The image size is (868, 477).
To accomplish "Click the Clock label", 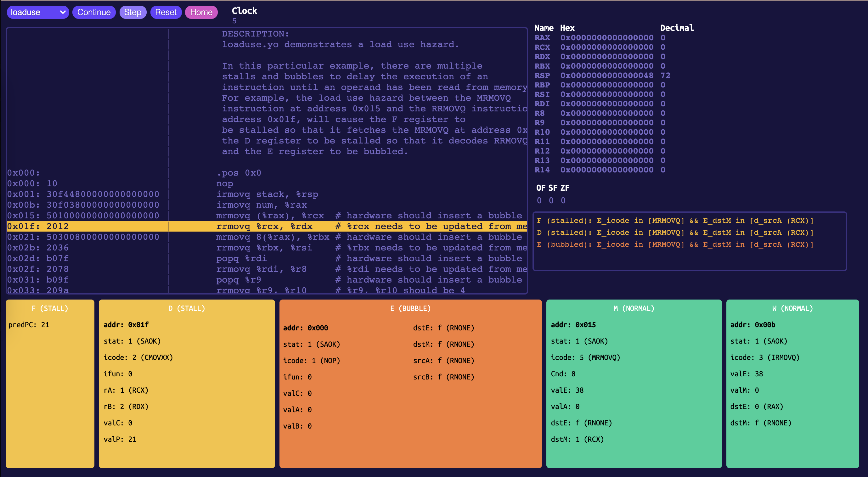I will (x=244, y=11).
